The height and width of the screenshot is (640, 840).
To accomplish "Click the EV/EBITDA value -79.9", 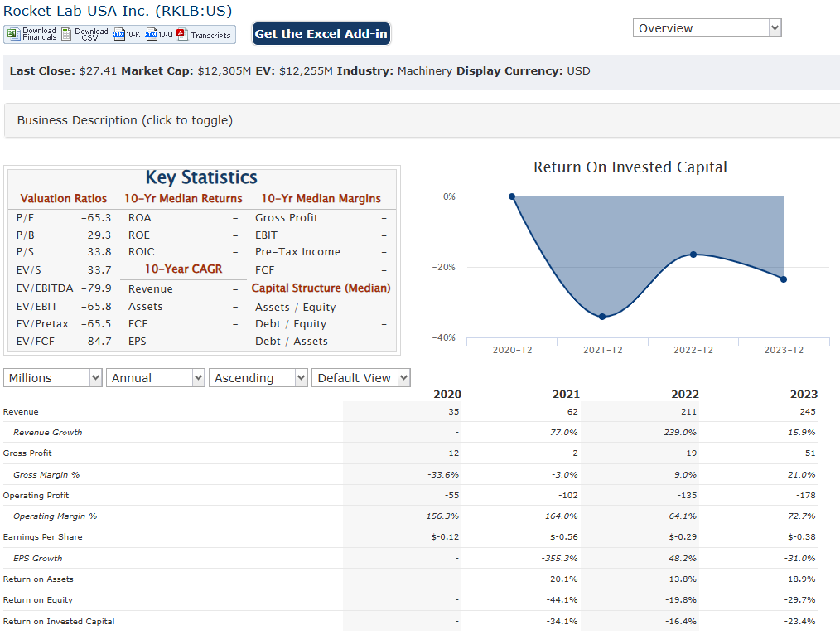I will [96, 288].
